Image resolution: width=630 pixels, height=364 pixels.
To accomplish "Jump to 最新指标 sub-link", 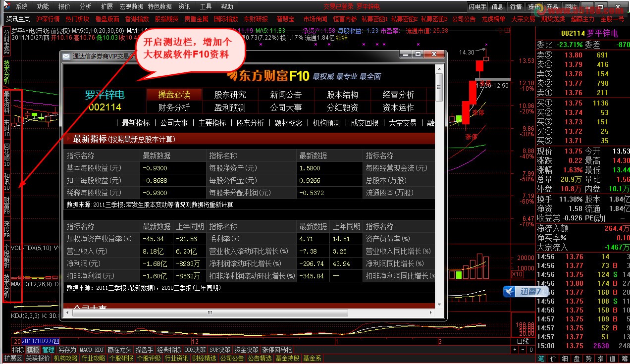I will [136, 123].
